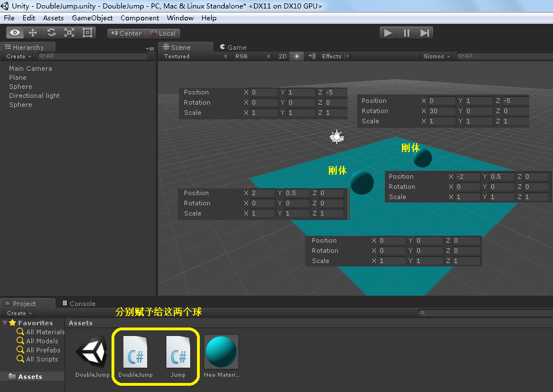Screen dimensions: 553x392
Task: Open the Textured draw mode dropdown
Action: (195, 57)
